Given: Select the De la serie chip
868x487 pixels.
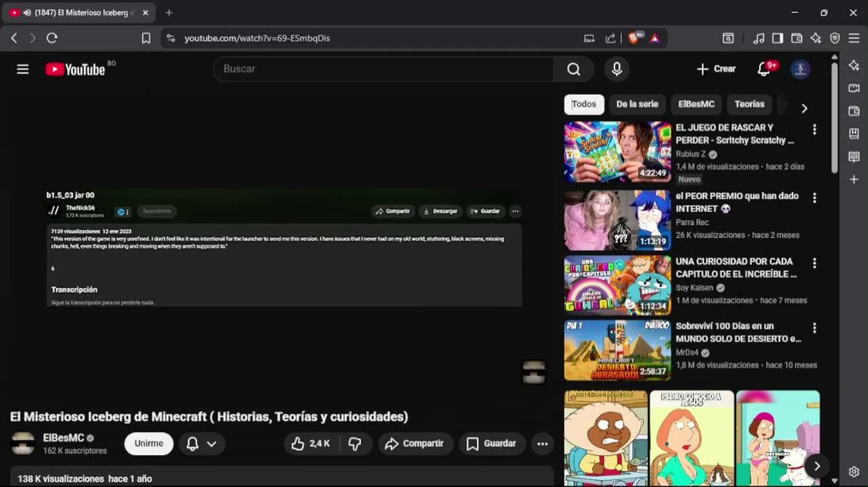Looking at the screenshot, I should 637,104.
